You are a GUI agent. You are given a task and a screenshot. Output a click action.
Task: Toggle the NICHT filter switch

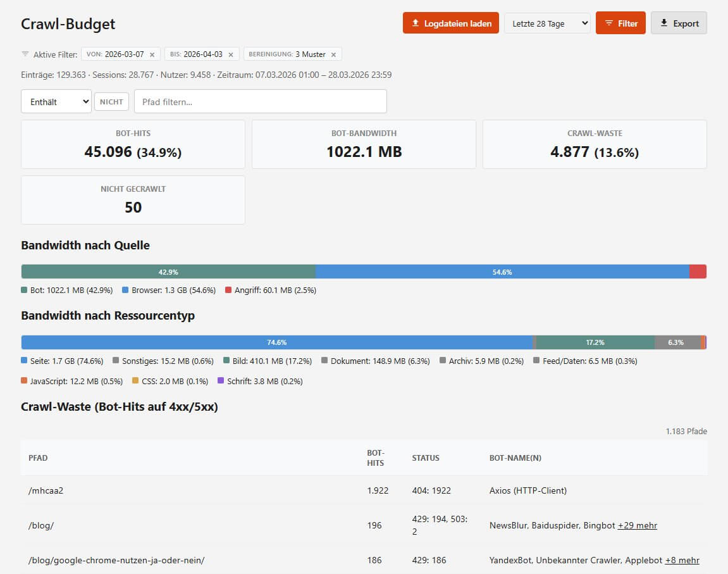coord(111,101)
